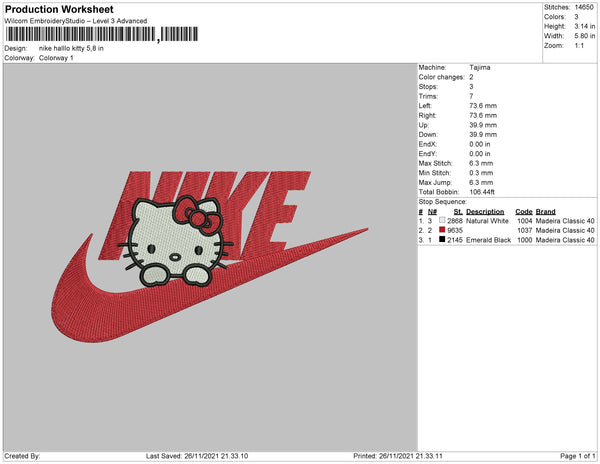Click the "Page 1 of 1" indicator

578,456
